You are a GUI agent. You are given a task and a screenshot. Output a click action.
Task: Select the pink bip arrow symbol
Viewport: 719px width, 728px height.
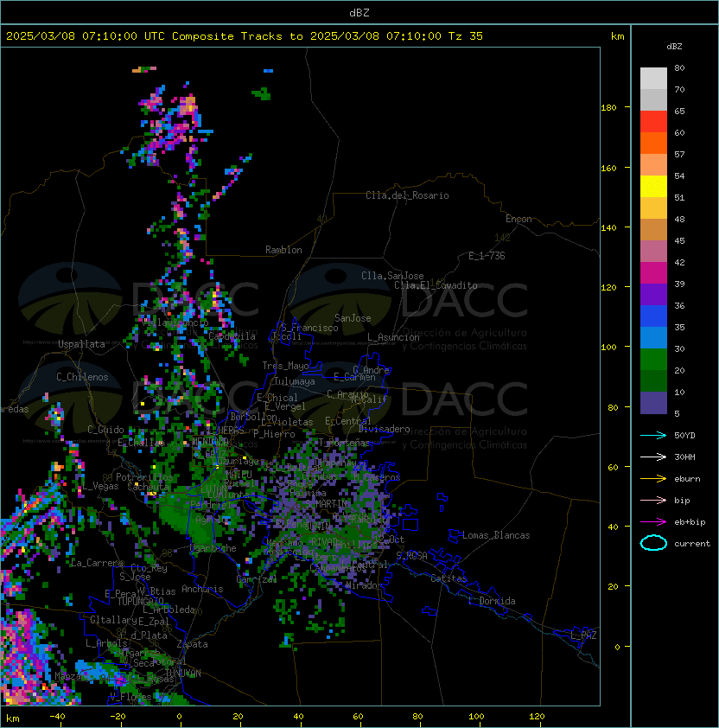pyautogui.click(x=653, y=500)
